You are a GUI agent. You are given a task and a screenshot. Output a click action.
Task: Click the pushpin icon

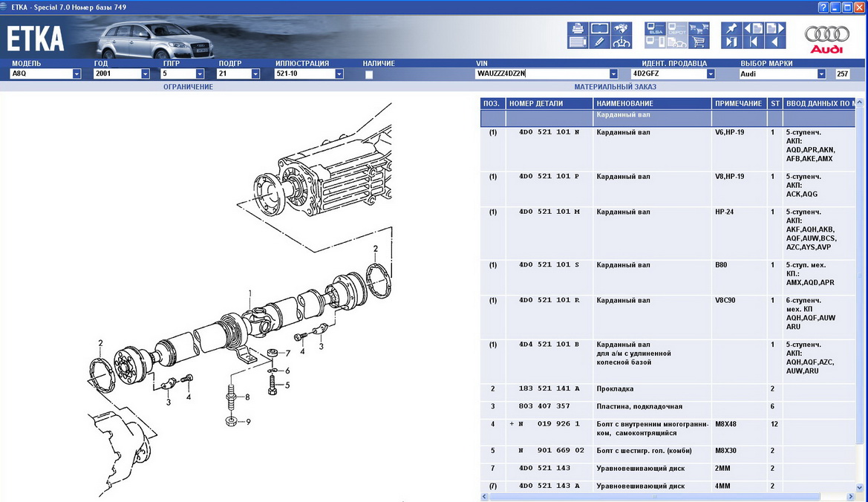click(x=731, y=29)
